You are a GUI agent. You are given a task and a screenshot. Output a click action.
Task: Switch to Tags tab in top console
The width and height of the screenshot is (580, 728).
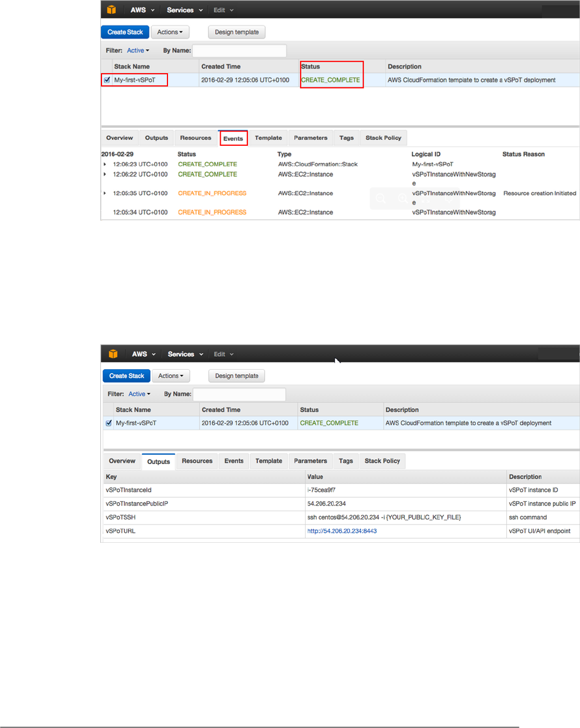pos(347,138)
